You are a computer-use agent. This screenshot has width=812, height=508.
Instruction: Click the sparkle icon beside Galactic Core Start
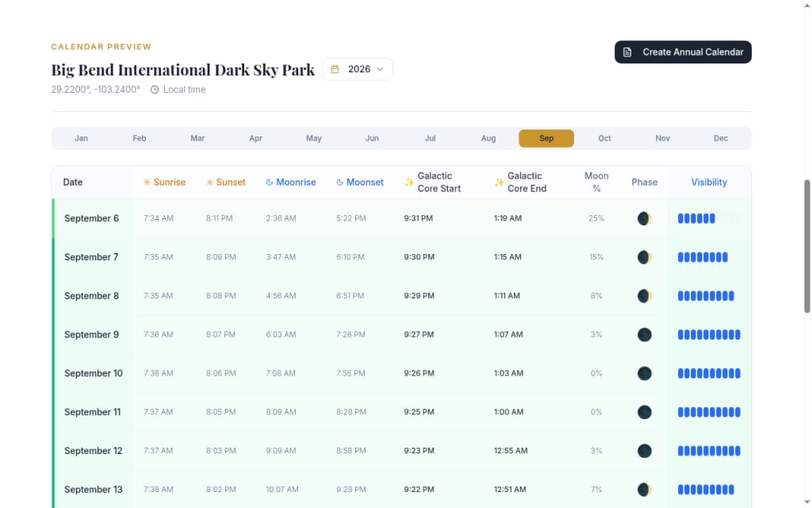[409, 183]
